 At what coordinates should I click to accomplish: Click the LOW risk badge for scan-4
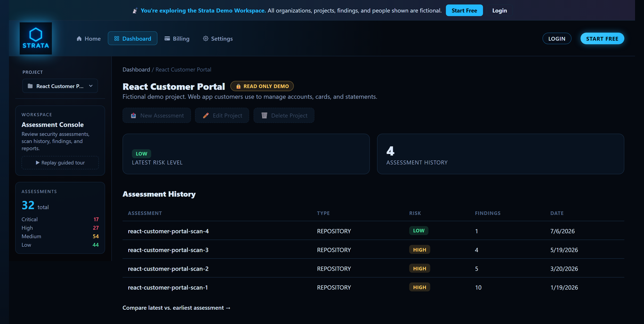(x=419, y=231)
